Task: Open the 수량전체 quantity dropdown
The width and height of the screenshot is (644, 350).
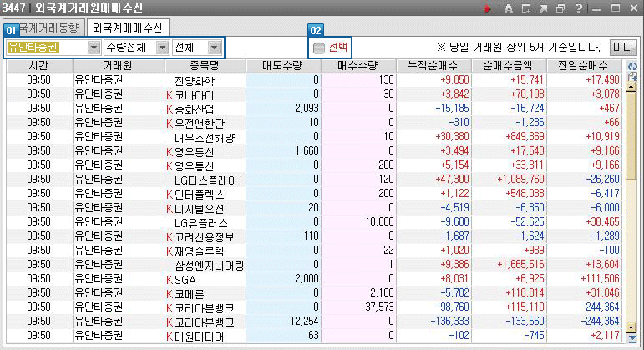Action: tap(163, 48)
